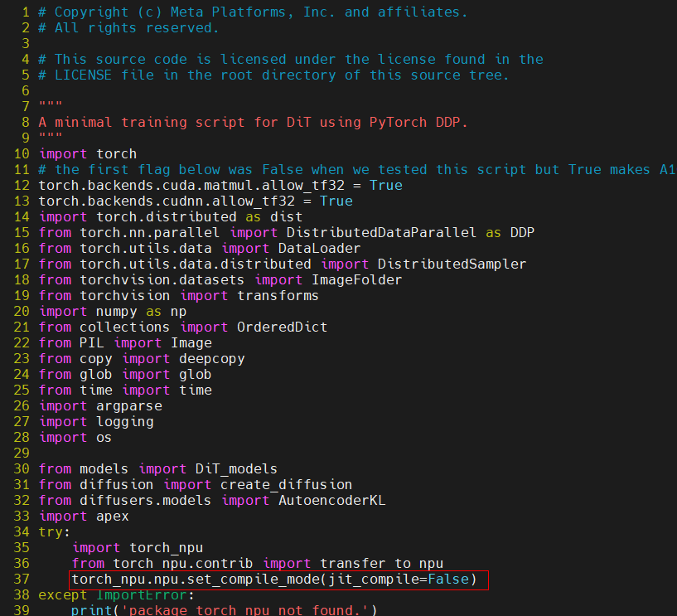Viewport: 677px width, 616px height.
Task: Place cursor on 'import torch' line 10
Action: pos(88,154)
